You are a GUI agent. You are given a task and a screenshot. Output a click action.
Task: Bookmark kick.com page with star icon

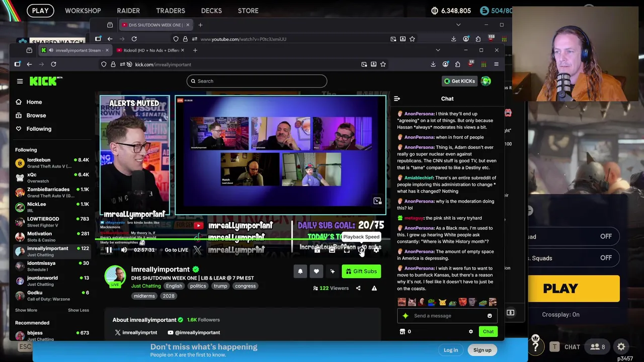point(383,64)
